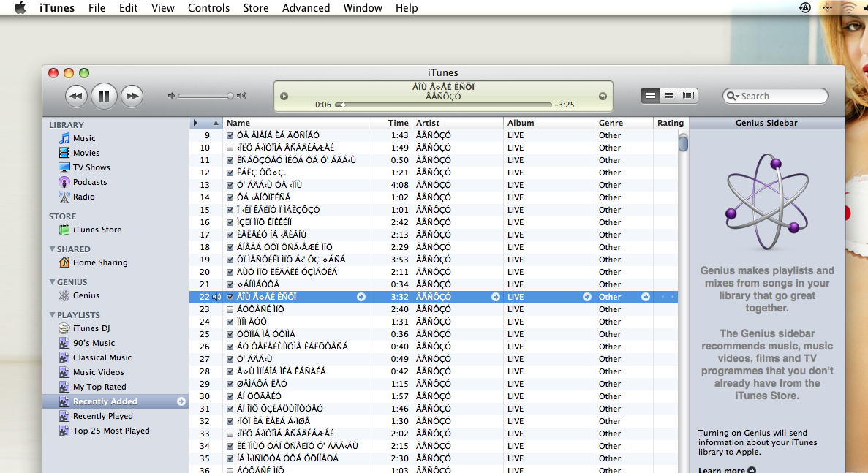Viewport: 868px width, 473px height.
Task: Collapse the PLAYLISTS section
Action: click(52, 315)
